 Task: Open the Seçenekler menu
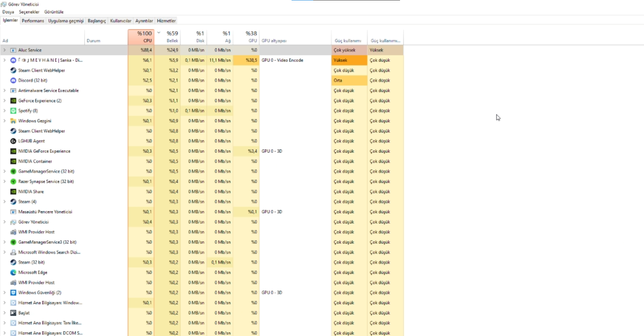point(29,12)
